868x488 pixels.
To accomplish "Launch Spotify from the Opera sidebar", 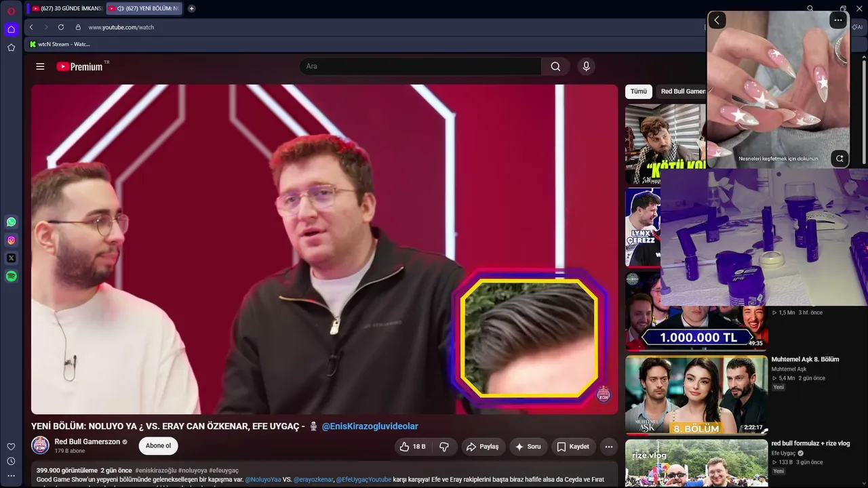I will tap(11, 276).
